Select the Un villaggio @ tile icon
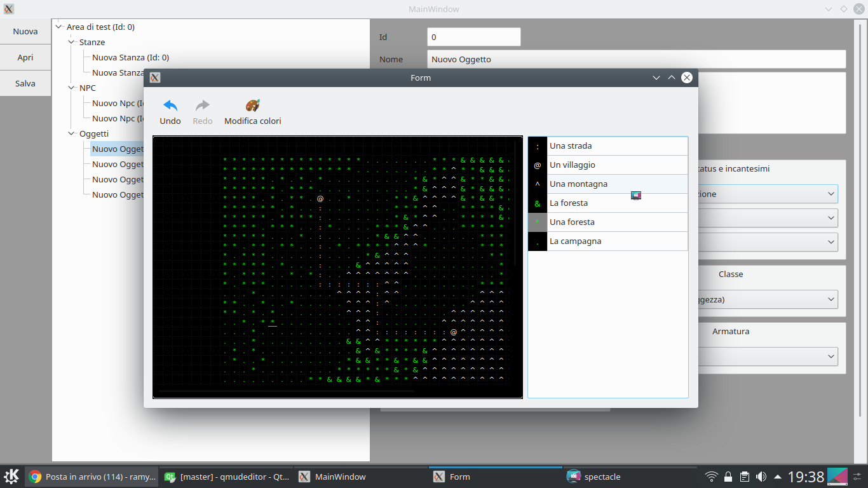 point(538,165)
